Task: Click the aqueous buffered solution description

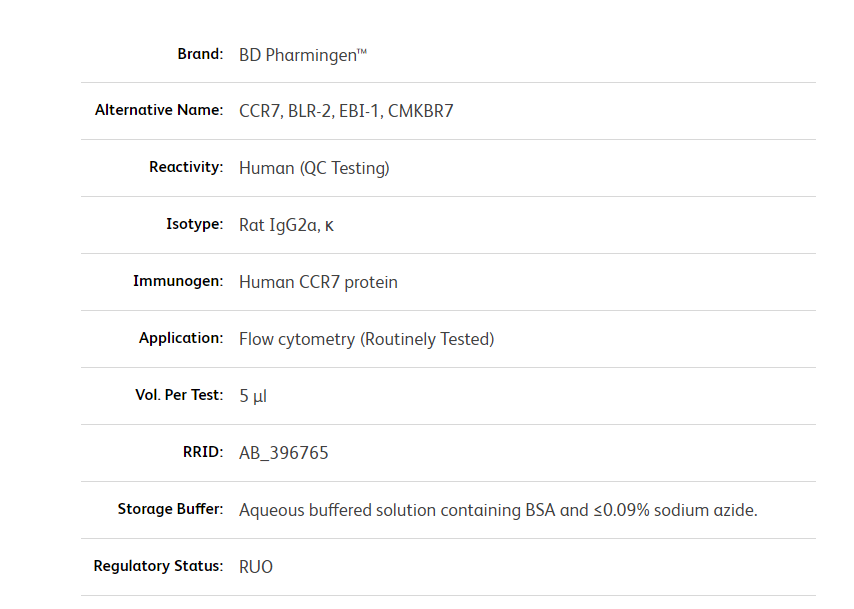Action: (498, 510)
